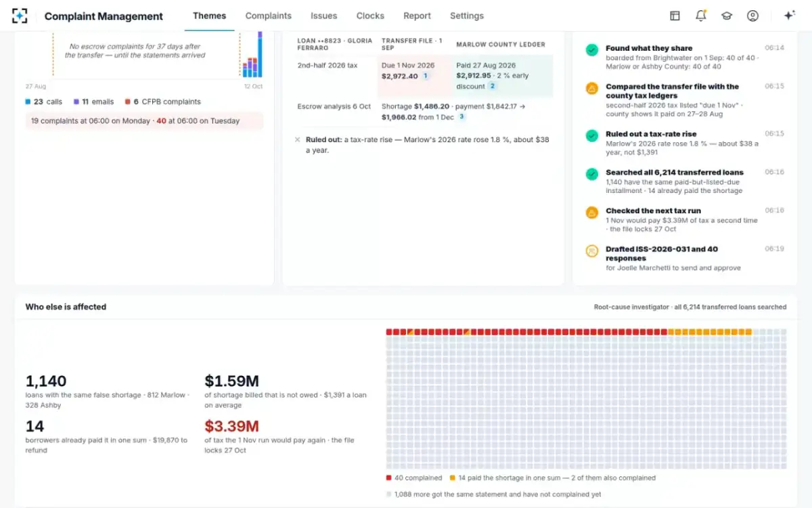This screenshot has width=812, height=508.
Task: Open the layout panel icon
Action: click(x=675, y=16)
